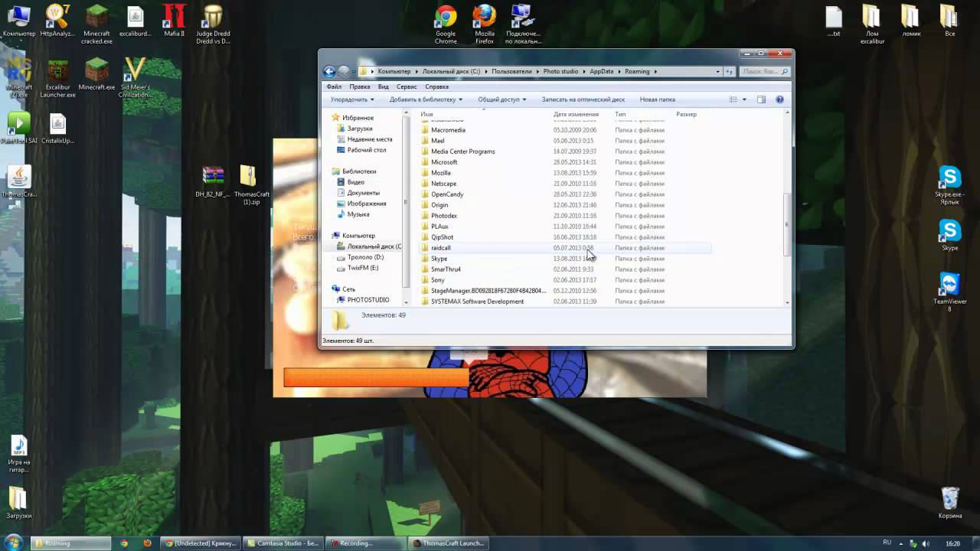980x551 pixels.
Task: Sort by the Дата изменения column header
Action: [576, 114]
